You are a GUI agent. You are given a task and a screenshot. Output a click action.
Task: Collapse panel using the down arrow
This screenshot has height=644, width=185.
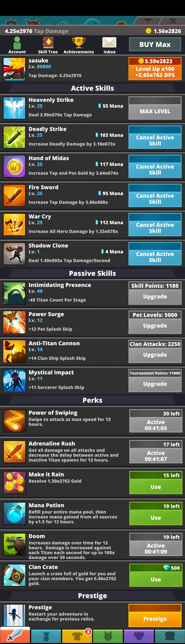148,21
